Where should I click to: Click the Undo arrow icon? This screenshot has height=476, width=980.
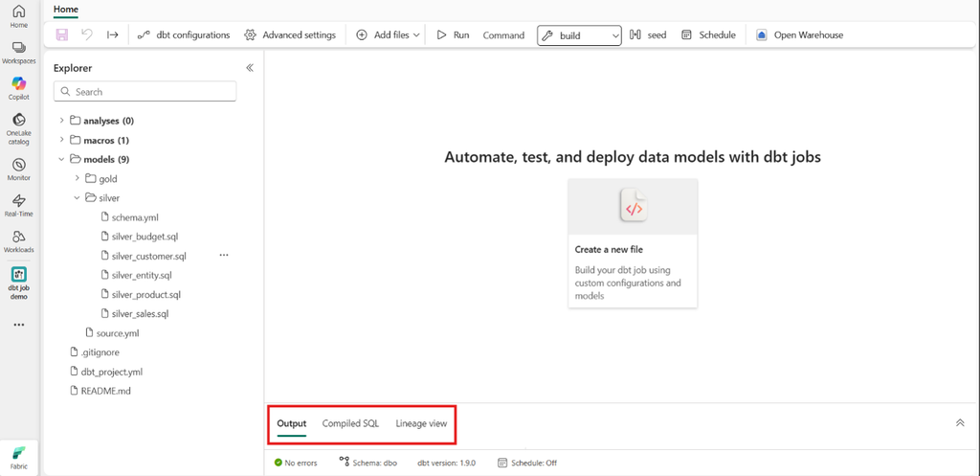pyautogui.click(x=87, y=35)
